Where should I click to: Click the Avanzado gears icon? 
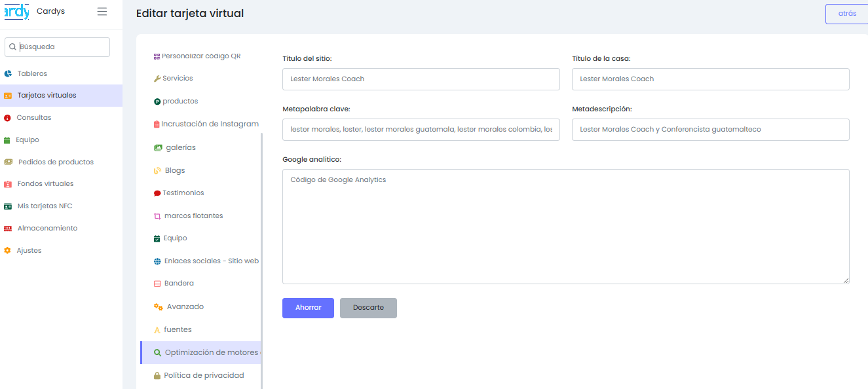click(158, 307)
